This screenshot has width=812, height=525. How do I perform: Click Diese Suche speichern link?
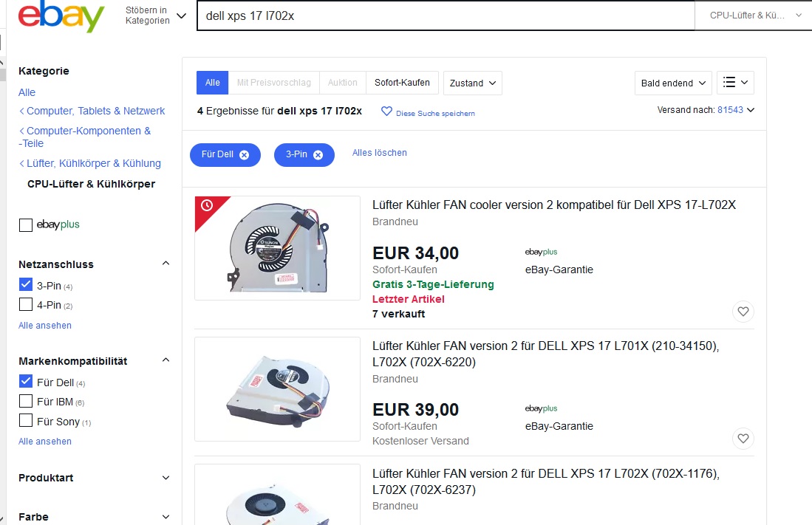point(435,114)
